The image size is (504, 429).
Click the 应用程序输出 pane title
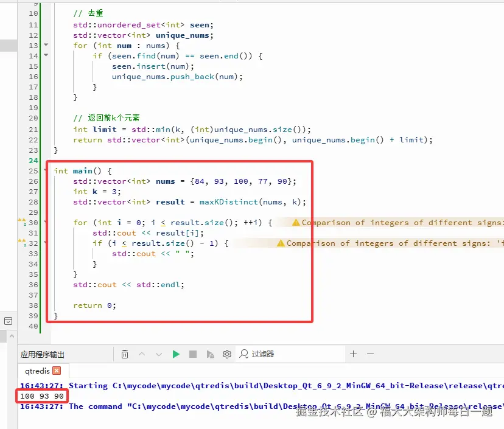click(x=43, y=354)
